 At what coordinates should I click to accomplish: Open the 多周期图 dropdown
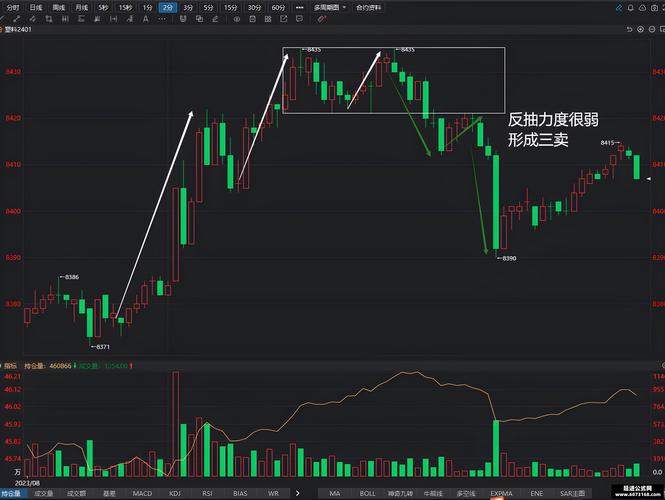(330, 8)
